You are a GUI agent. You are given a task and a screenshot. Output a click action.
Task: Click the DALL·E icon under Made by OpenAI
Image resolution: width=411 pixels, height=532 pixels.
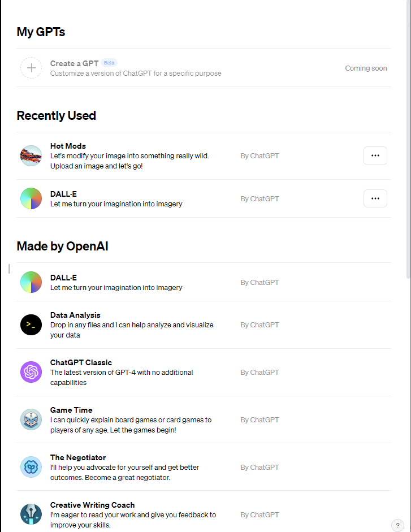pos(31,282)
